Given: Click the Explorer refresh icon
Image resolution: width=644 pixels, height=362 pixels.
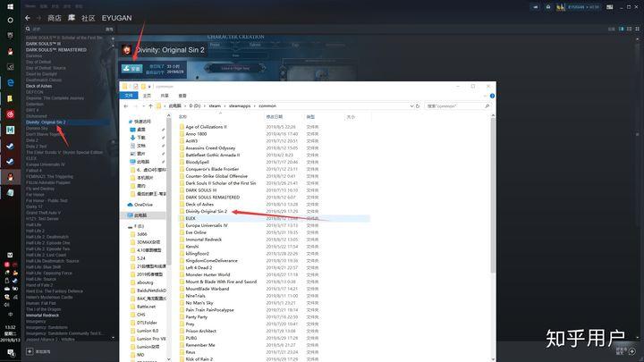Looking at the screenshot, I should coord(418,105).
